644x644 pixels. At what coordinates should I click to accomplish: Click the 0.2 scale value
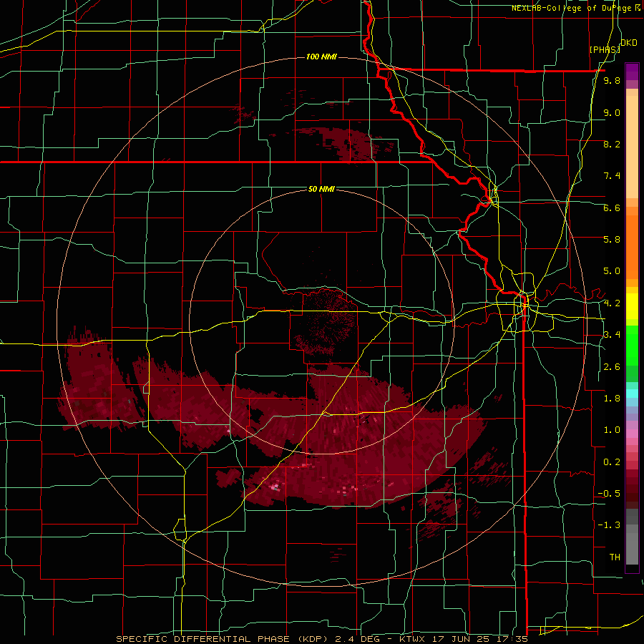[x=612, y=462]
